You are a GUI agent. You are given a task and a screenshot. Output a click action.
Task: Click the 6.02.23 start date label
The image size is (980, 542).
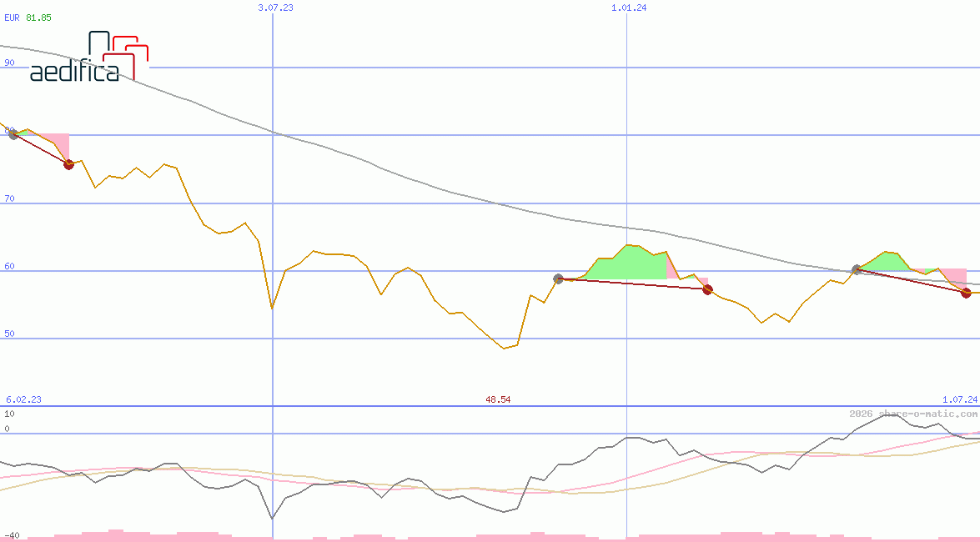[x=23, y=399]
